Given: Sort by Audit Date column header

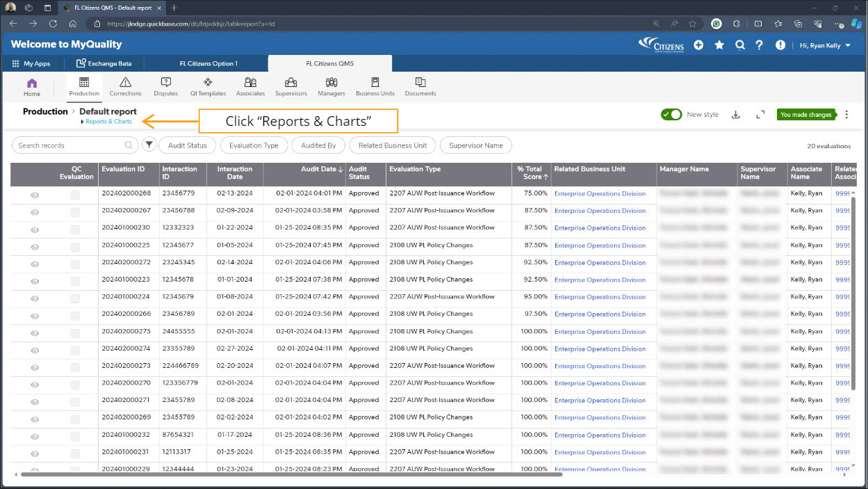Looking at the screenshot, I should tap(304, 173).
